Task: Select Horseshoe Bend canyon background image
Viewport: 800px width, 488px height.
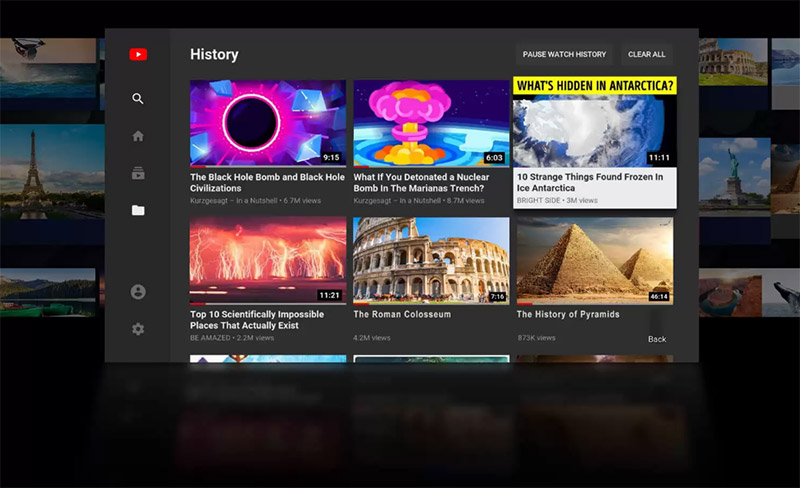Action: pyautogui.click(x=730, y=293)
